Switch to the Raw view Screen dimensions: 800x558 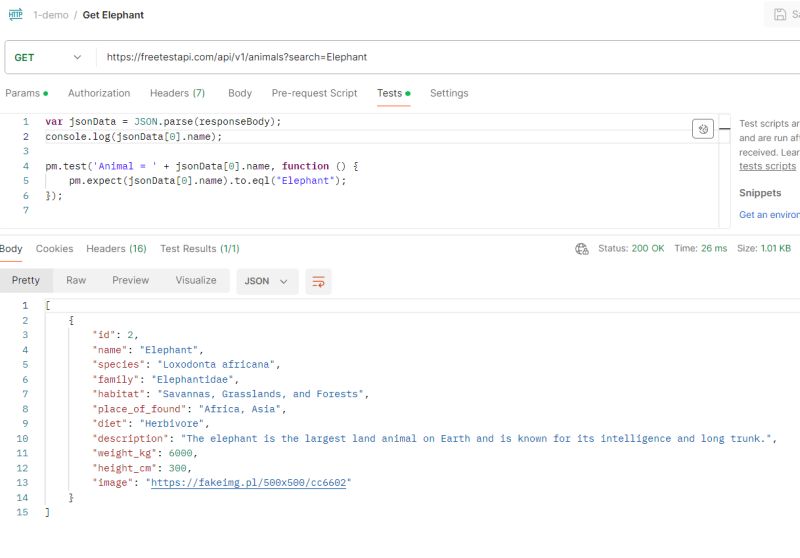point(76,281)
